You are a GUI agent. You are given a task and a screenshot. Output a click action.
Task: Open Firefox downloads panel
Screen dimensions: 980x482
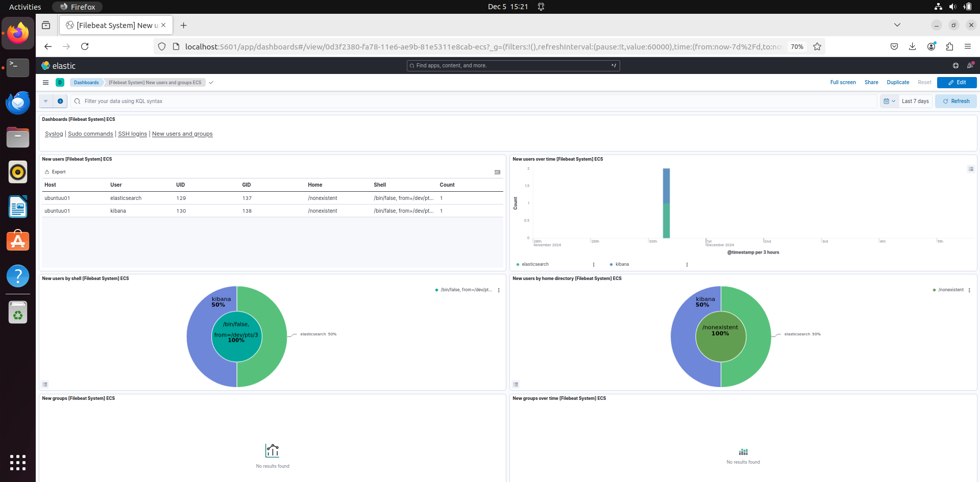click(x=913, y=46)
